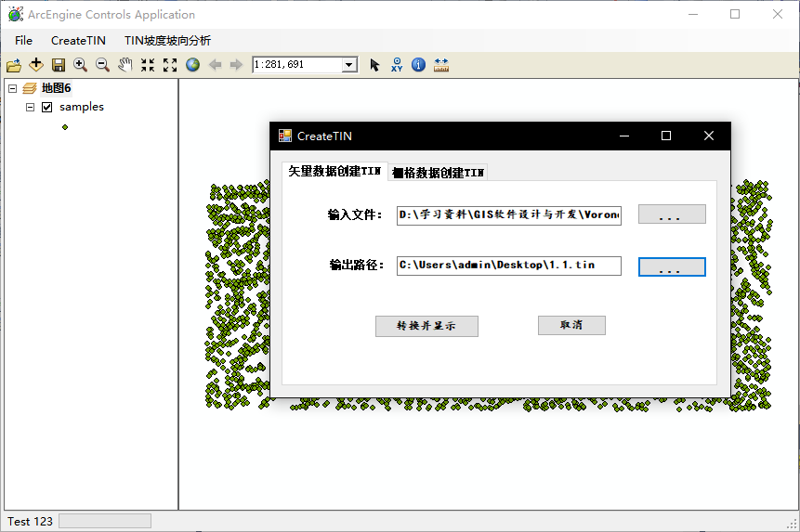This screenshot has height=532, width=800.
Task: Click the samples layer point symbol
Action: click(65, 127)
